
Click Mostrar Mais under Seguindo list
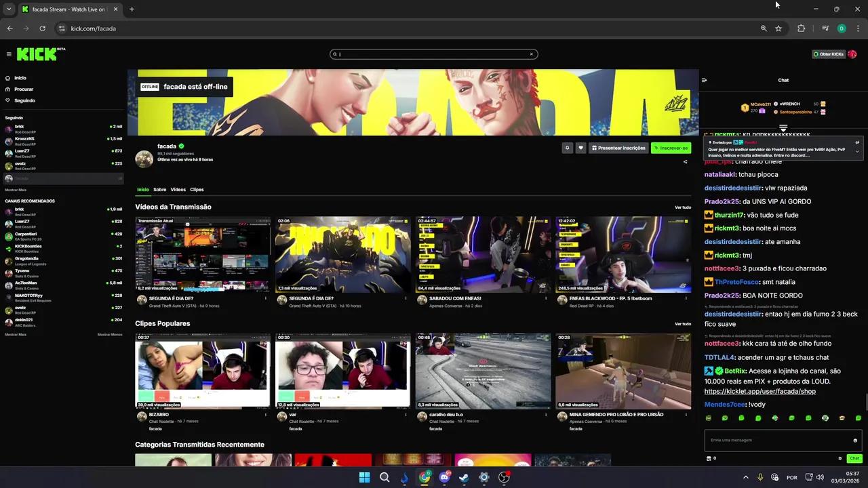point(16,190)
